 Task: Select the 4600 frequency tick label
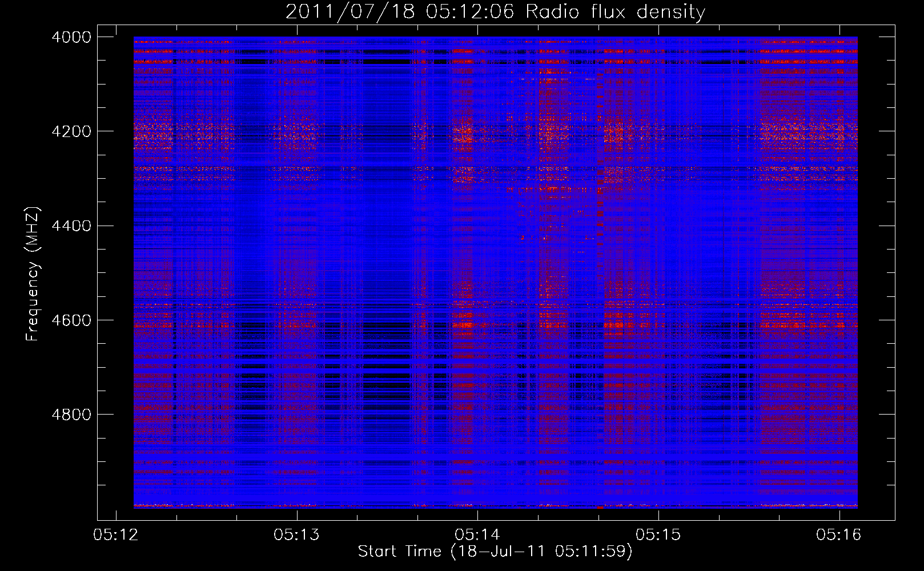71,320
